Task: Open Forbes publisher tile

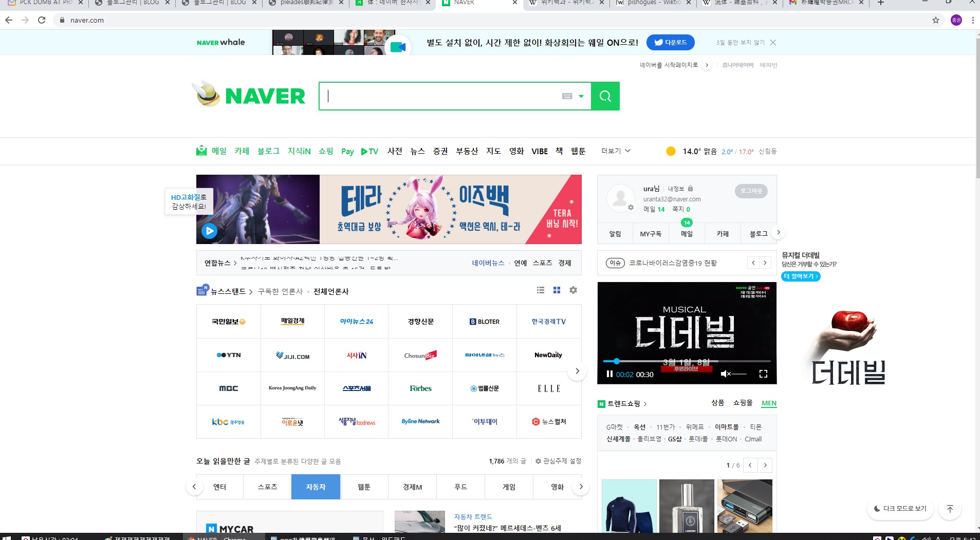Action: [x=420, y=388]
